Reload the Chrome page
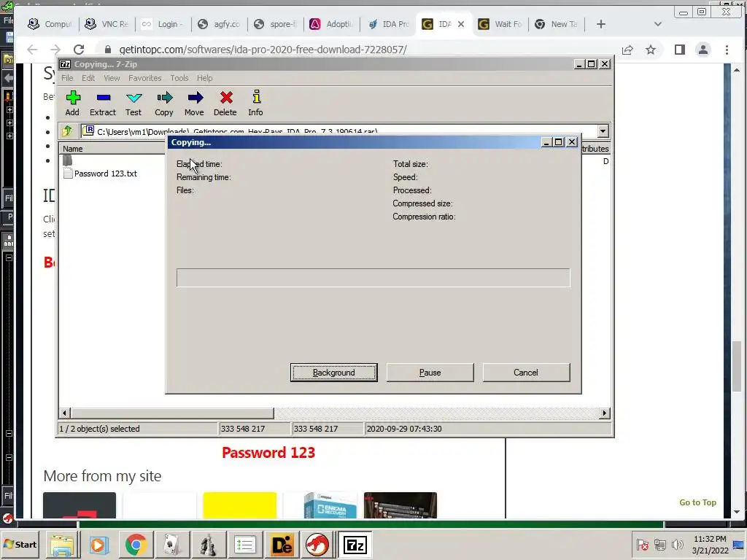The image size is (747, 560). [x=79, y=50]
